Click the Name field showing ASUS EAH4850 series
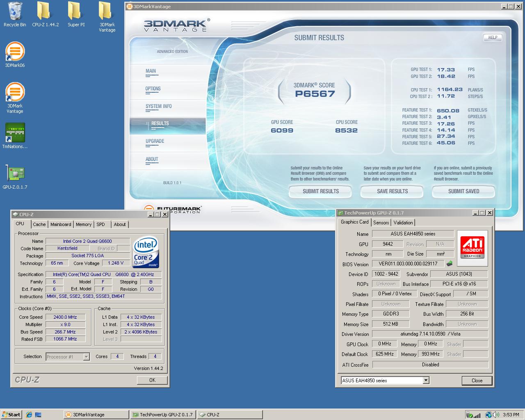 click(413, 234)
